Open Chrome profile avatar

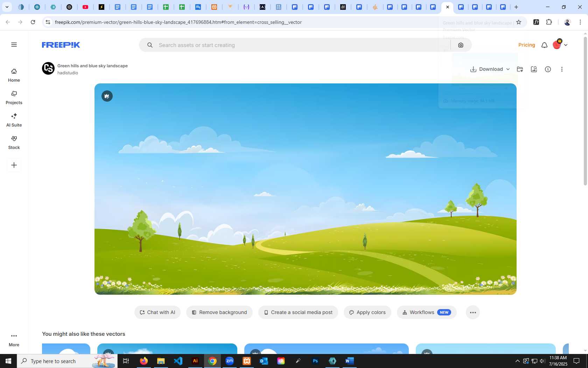coord(567,22)
